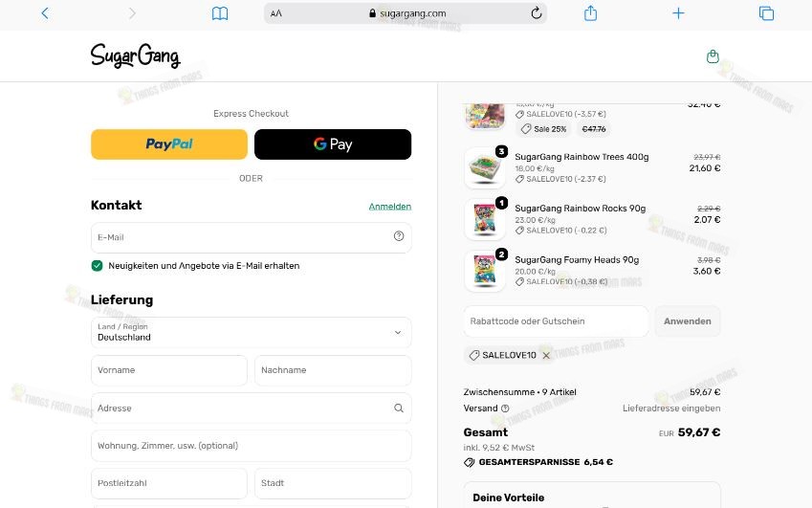Click the inkl. 9,52 € MwSt text
This screenshot has width=812, height=508.
(498, 448)
